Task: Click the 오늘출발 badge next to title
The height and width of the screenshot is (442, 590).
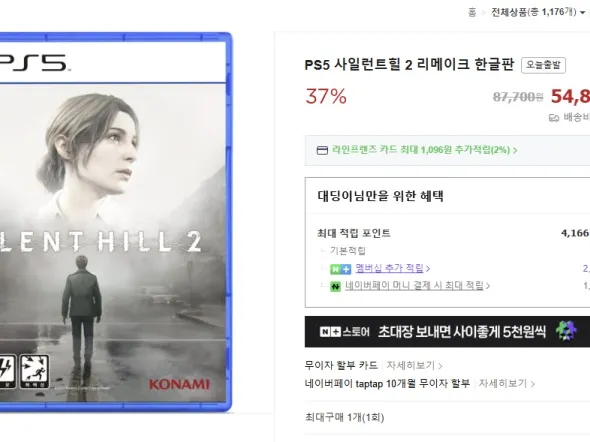Action: click(x=543, y=65)
